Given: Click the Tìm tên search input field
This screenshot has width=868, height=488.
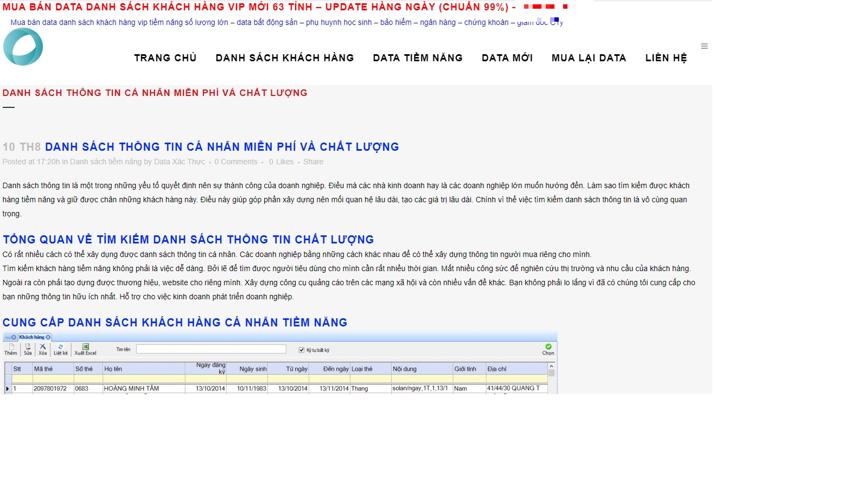Looking at the screenshot, I should pos(211,349).
